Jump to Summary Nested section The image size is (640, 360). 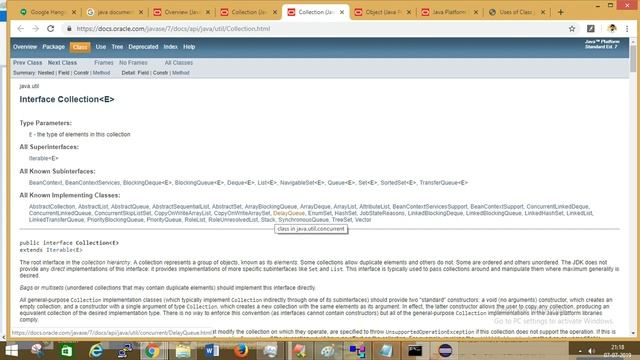point(46,73)
